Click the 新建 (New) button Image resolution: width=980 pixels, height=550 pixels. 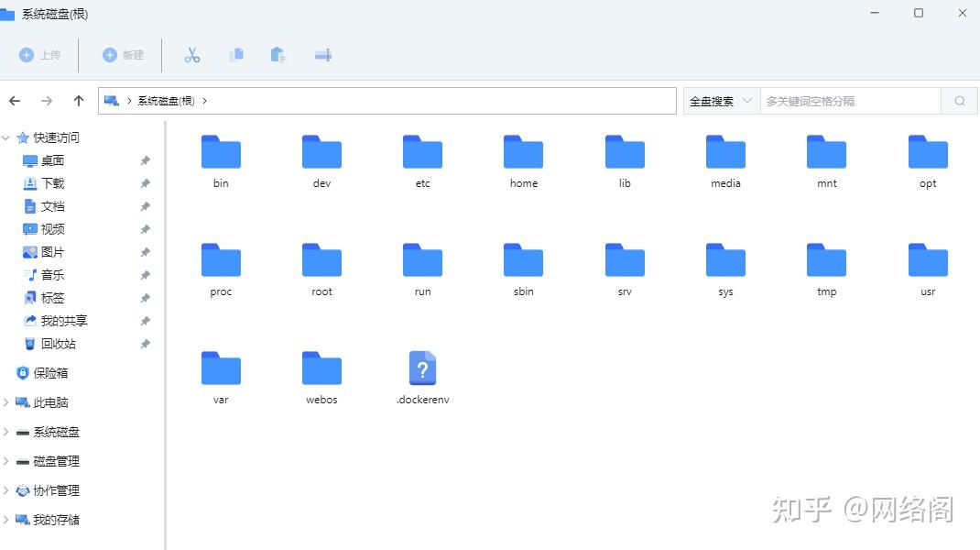pos(122,55)
